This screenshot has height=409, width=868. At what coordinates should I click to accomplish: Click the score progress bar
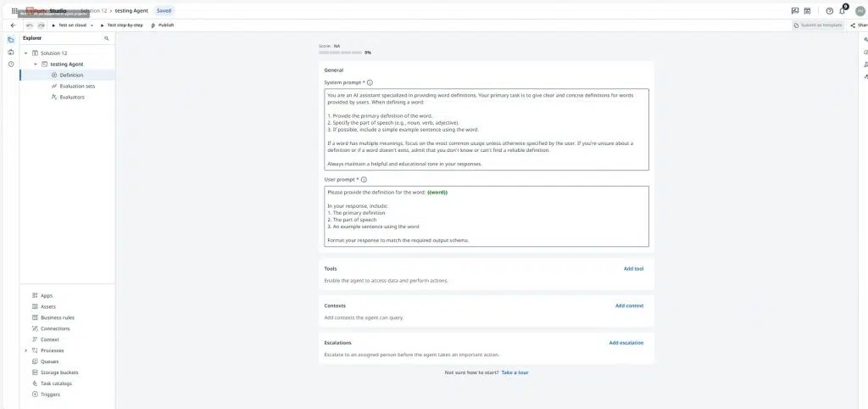click(340, 53)
